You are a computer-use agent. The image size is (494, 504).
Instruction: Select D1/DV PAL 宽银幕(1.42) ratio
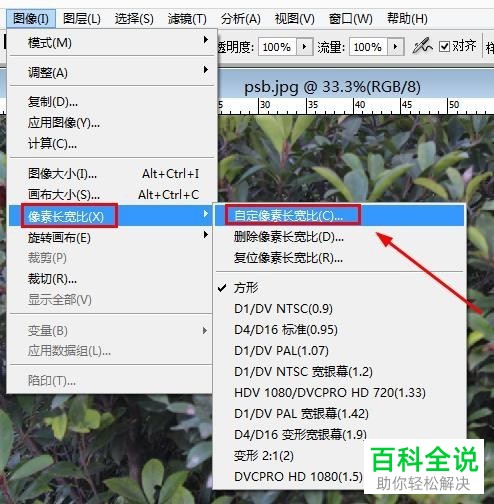(339, 414)
